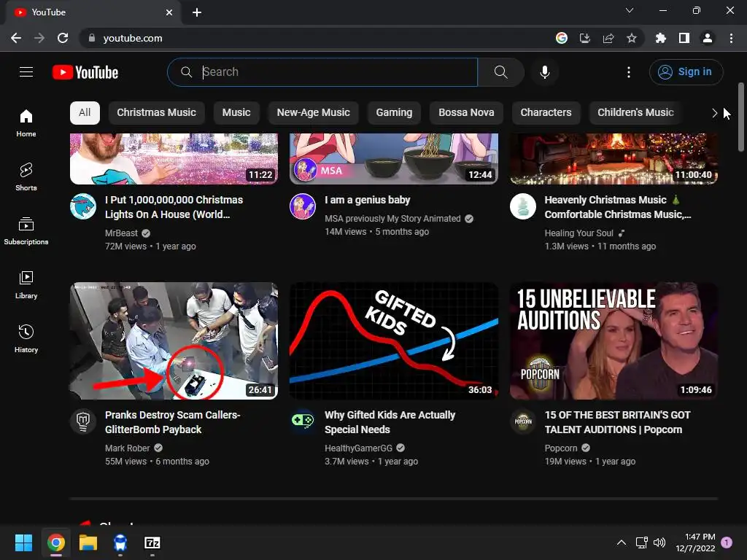
Task: Open MrBeast channel avatar
Action: click(83, 206)
